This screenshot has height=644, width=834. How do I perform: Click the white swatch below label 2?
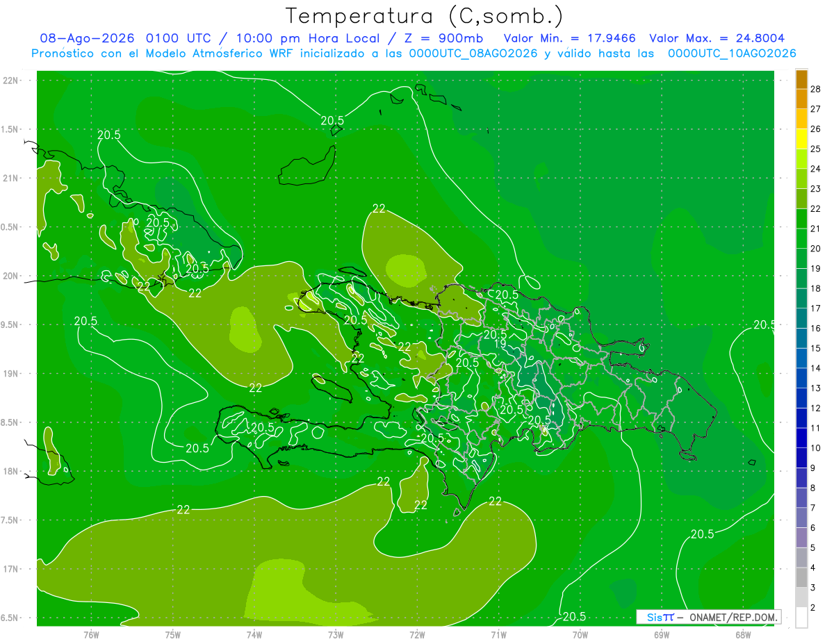tap(801, 618)
